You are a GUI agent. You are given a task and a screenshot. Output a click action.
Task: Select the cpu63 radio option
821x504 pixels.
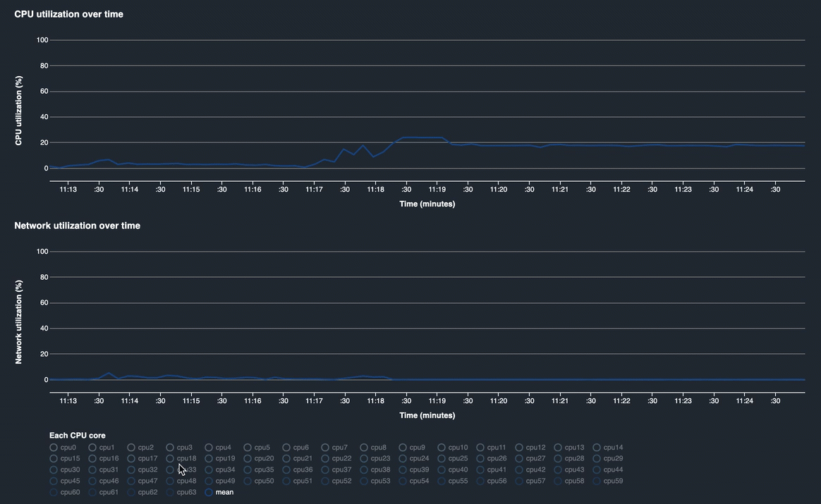[x=170, y=493]
